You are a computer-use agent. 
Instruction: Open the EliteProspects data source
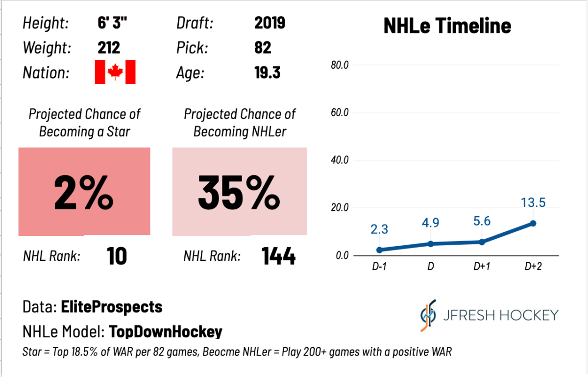(111, 307)
